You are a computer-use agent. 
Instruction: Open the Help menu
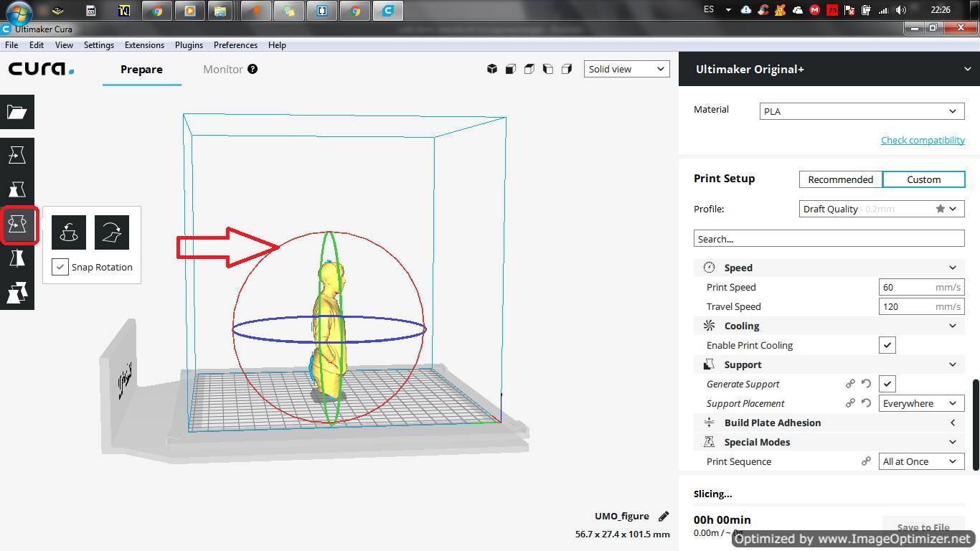click(x=277, y=44)
